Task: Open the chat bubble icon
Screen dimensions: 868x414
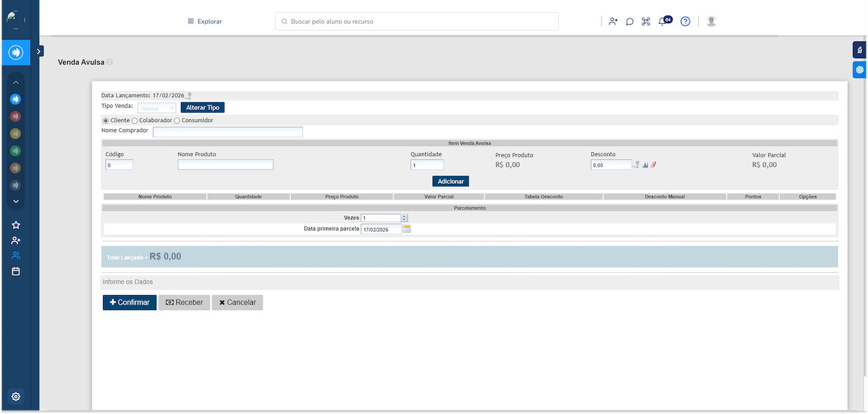Action: point(629,22)
